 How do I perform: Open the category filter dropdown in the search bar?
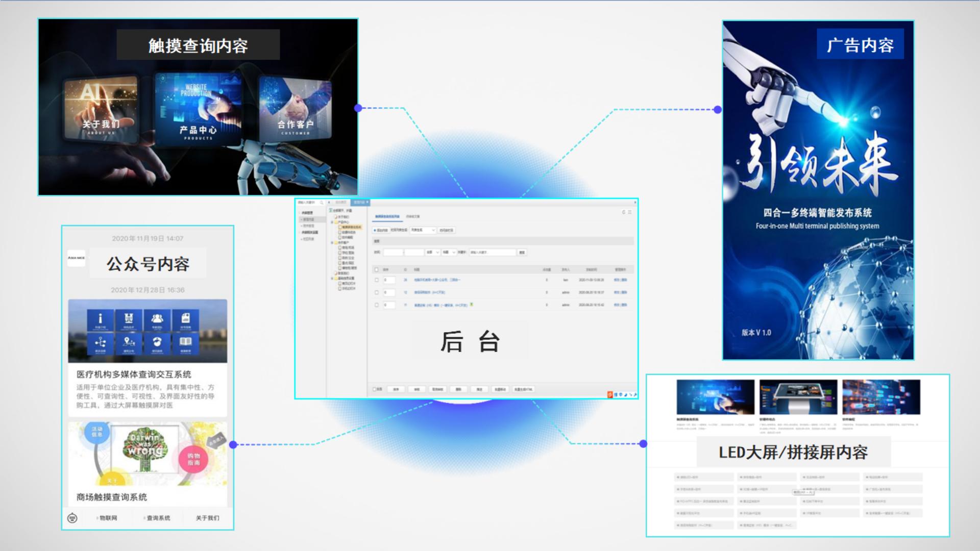click(432, 252)
